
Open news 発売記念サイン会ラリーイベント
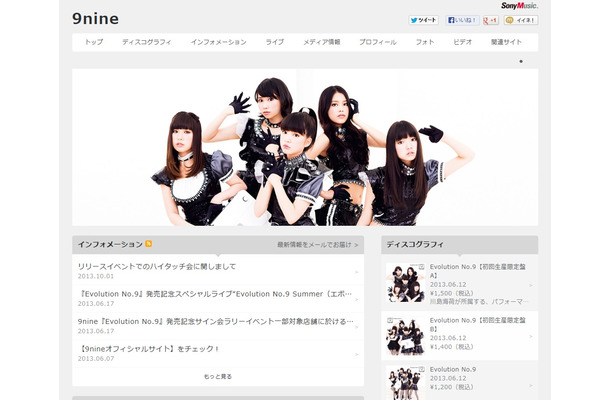click(216, 321)
